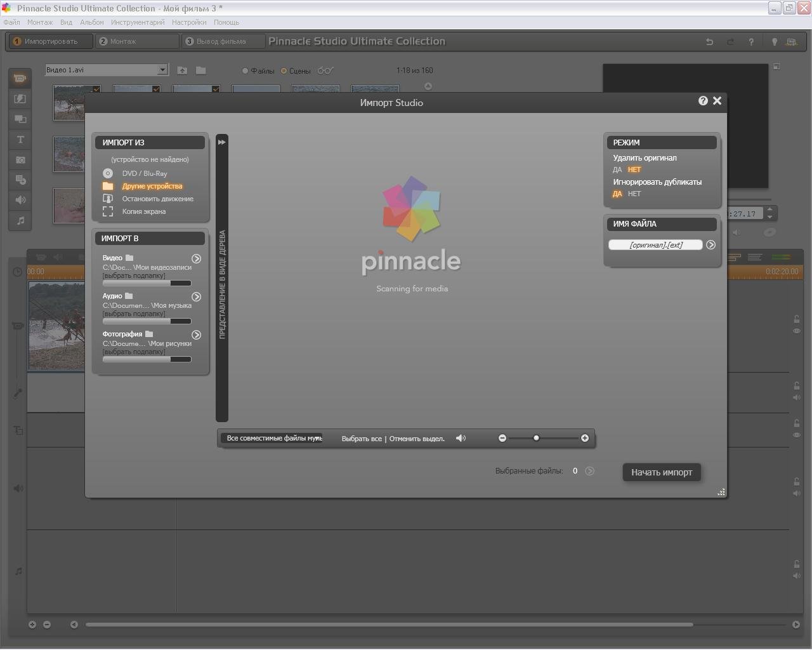This screenshot has width=812, height=650.
Task: Click the thumbnail size slider handle
Action: [536, 438]
